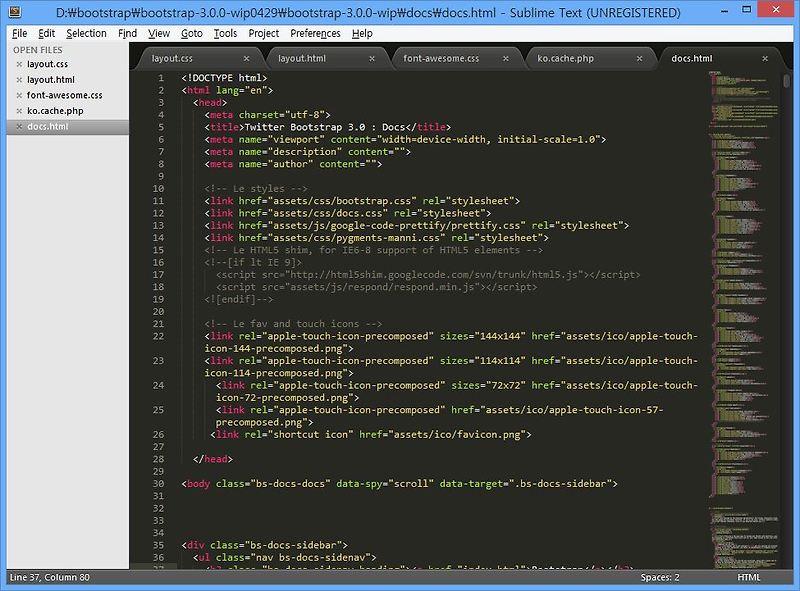Open the Project menu
800x591 pixels.
(264, 33)
